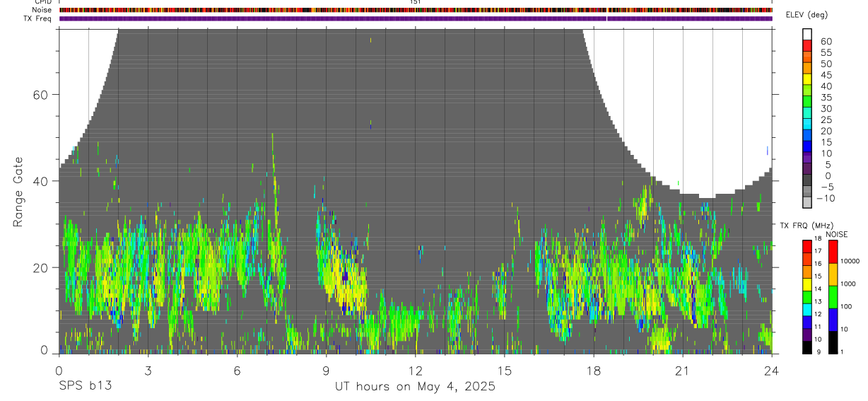
Task: Click the NOISE legend title
Action: tap(836, 234)
